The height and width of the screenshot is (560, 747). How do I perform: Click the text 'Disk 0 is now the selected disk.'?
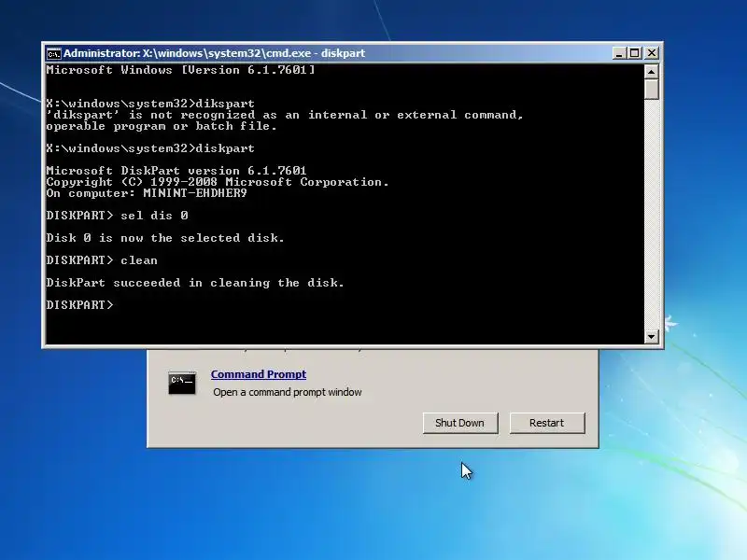165,238
